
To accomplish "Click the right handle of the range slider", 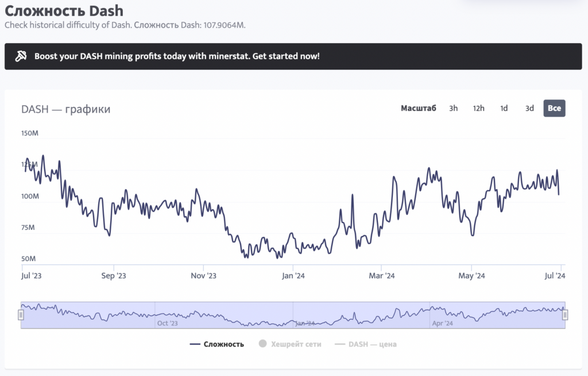I will pos(567,314).
